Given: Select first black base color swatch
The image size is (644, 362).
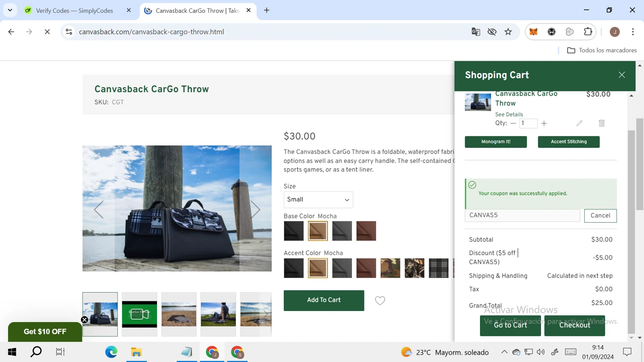Looking at the screenshot, I should coord(294,231).
